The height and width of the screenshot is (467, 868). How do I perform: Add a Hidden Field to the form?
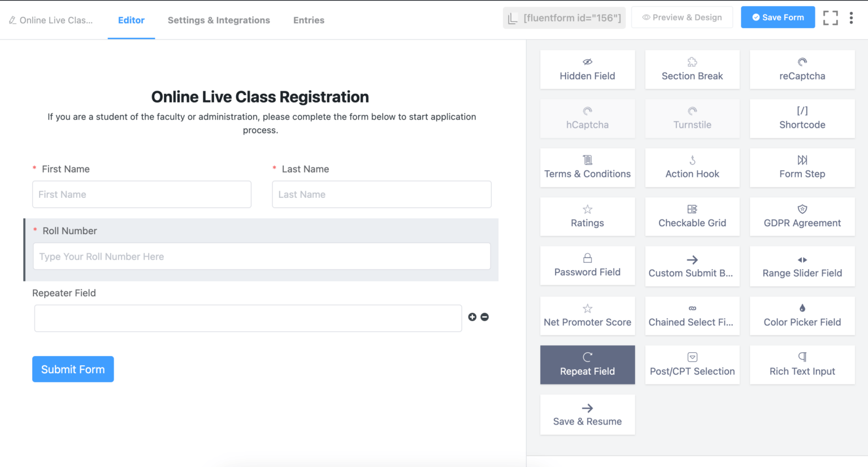pos(587,69)
